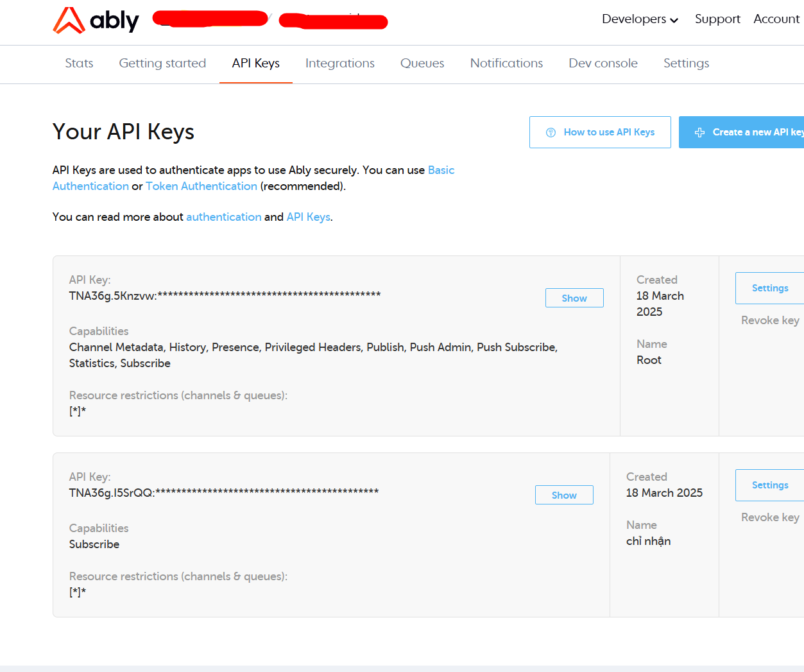Click the plus icon in Create a new API key
The image size is (804, 672).
pos(700,132)
